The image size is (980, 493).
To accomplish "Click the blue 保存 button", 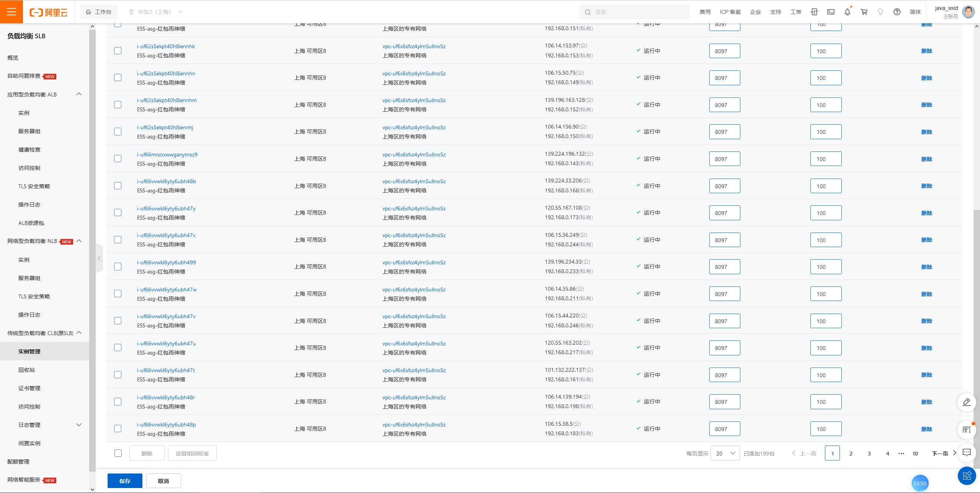I will pos(125,481).
